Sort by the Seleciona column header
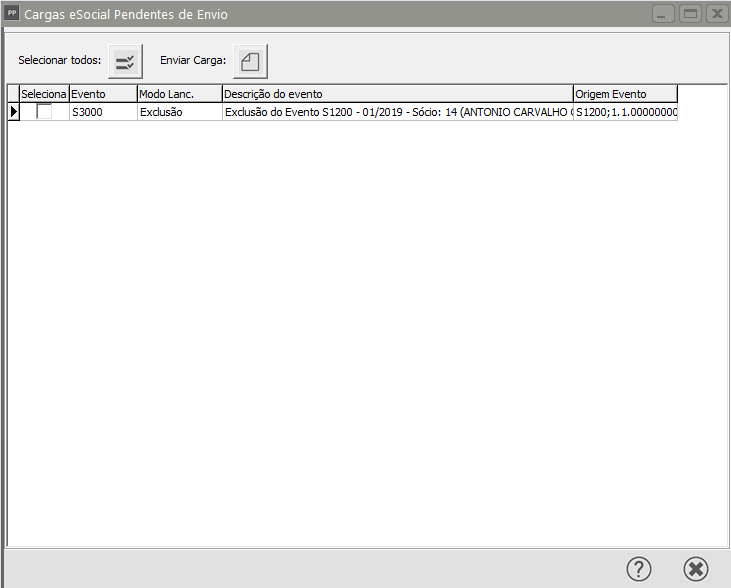Image resolution: width=731 pixels, height=588 pixels. 44,94
